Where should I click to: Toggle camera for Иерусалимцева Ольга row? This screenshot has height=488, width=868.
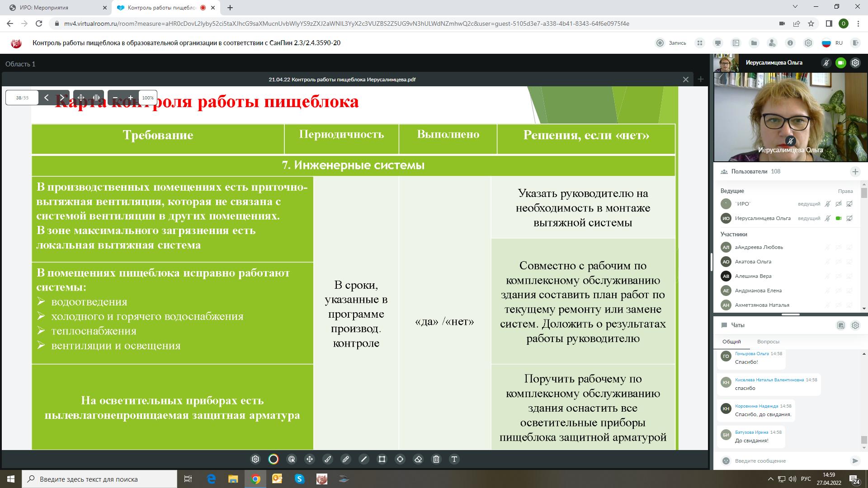pyautogui.click(x=839, y=218)
